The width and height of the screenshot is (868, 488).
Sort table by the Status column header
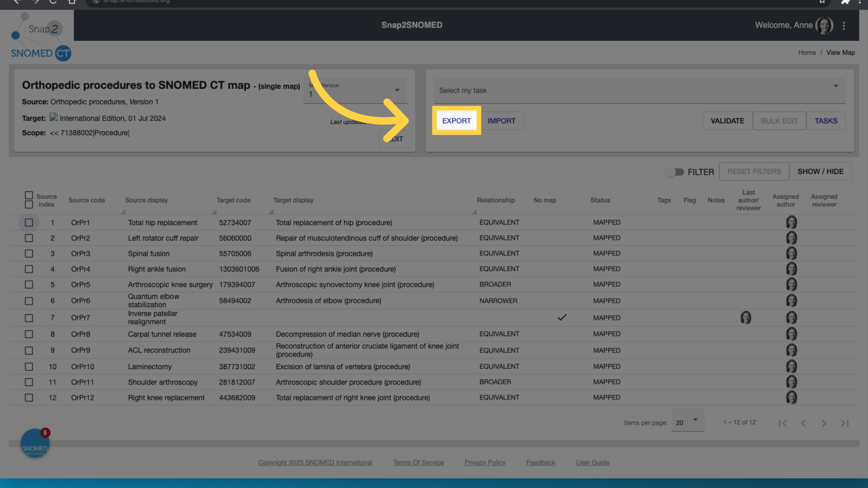point(600,200)
